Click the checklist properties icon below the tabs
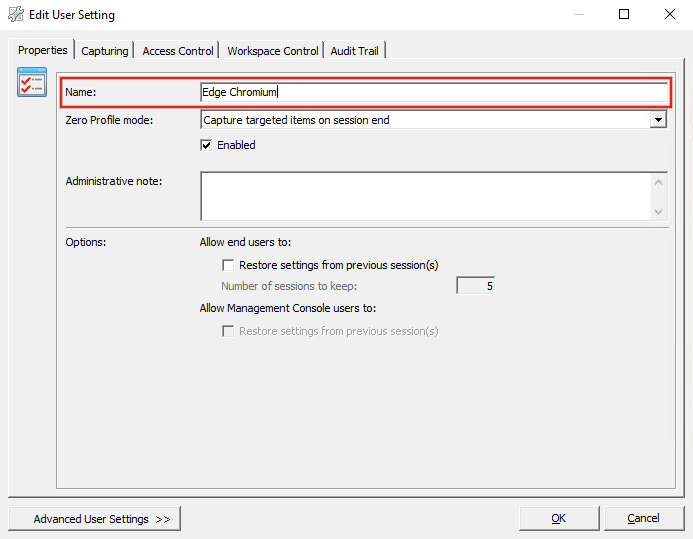The width and height of the screenshot is (693, 539). point(32,82)
